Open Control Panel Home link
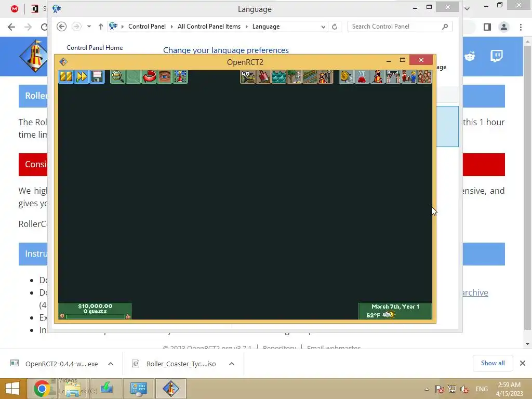This screenshot has height=399, width=532. (95, 48)
